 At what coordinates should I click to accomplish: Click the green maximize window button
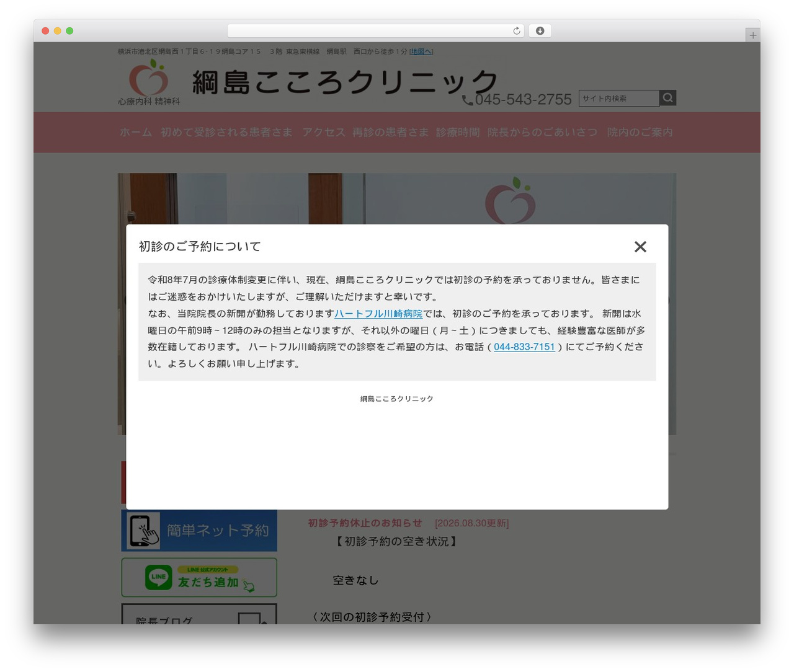pyautogui.click(x=69, y=31)
